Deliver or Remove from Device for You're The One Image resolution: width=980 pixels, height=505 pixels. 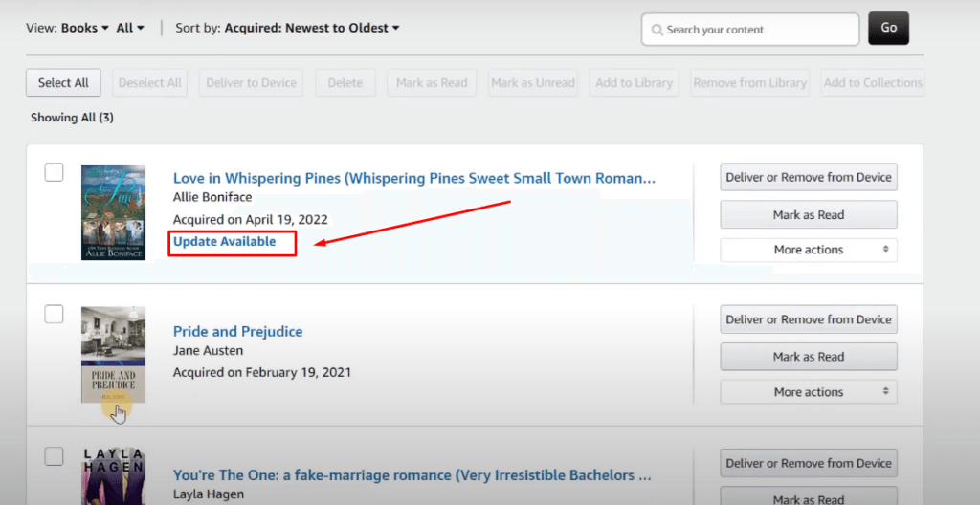click(809, 463)
